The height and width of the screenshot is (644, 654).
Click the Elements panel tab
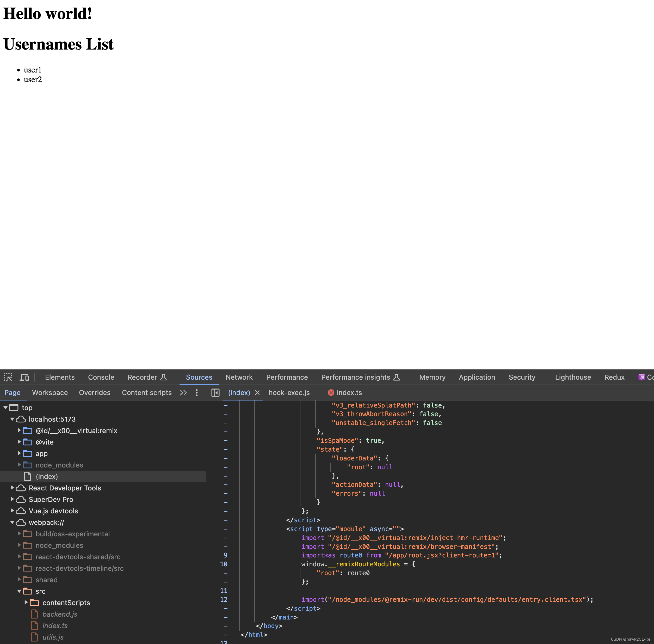[59, 377]
